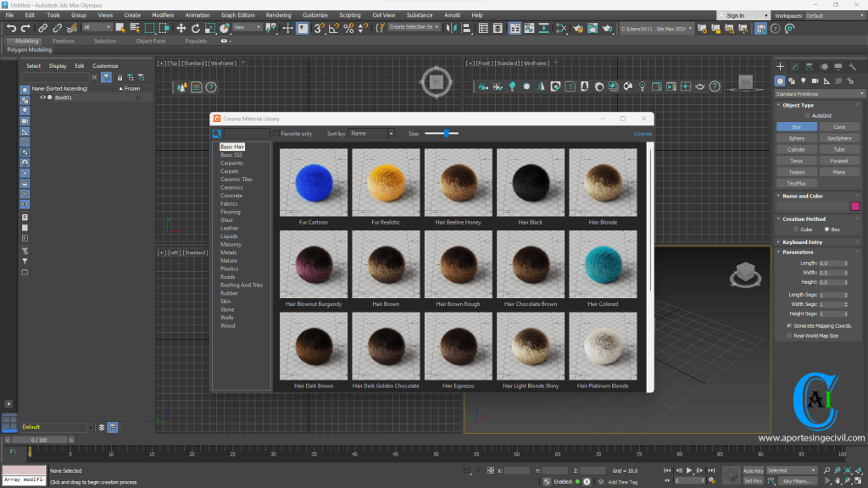Screen dimensions: 868x488
Task: Open the Modifiers menu
Action: pyautogui.click(x=163, y=15)
